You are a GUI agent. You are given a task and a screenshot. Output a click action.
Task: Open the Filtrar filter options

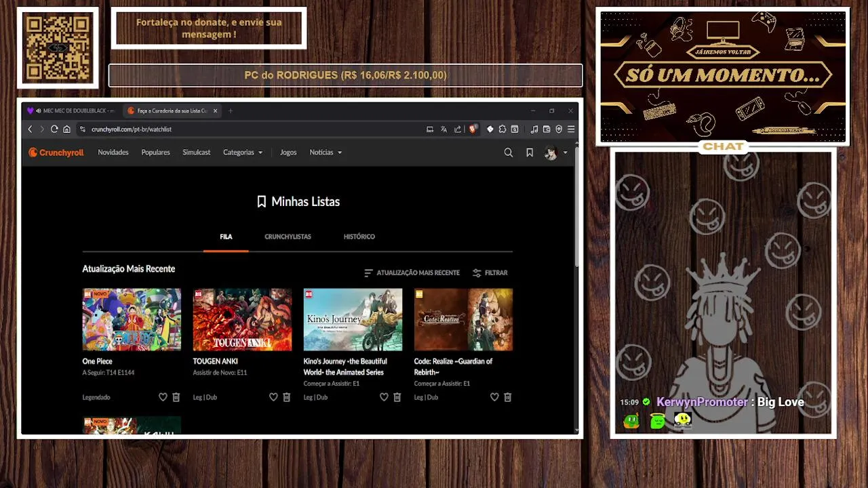point(490,272)
